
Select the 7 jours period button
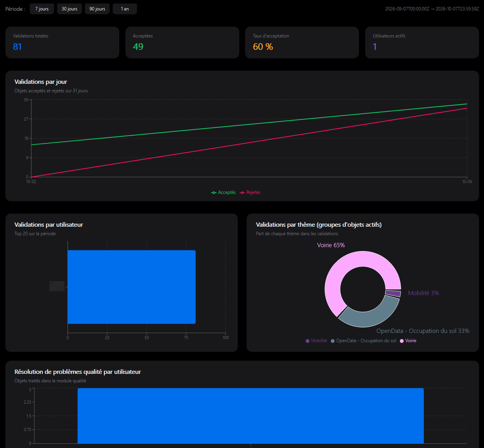(42, 9)
